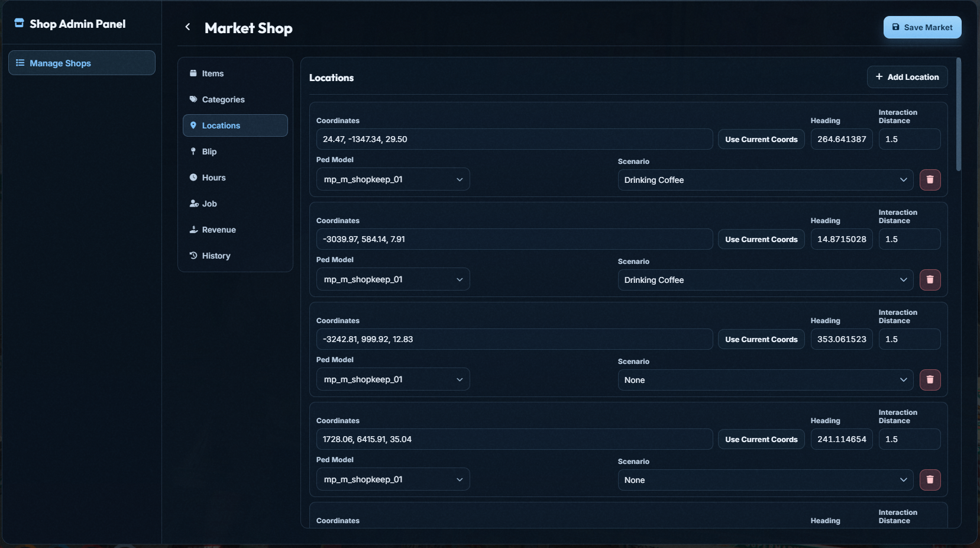This screenshot has height=548, width=980.
Task: Edit heading field 241.114654
Action: coord(842,439)
